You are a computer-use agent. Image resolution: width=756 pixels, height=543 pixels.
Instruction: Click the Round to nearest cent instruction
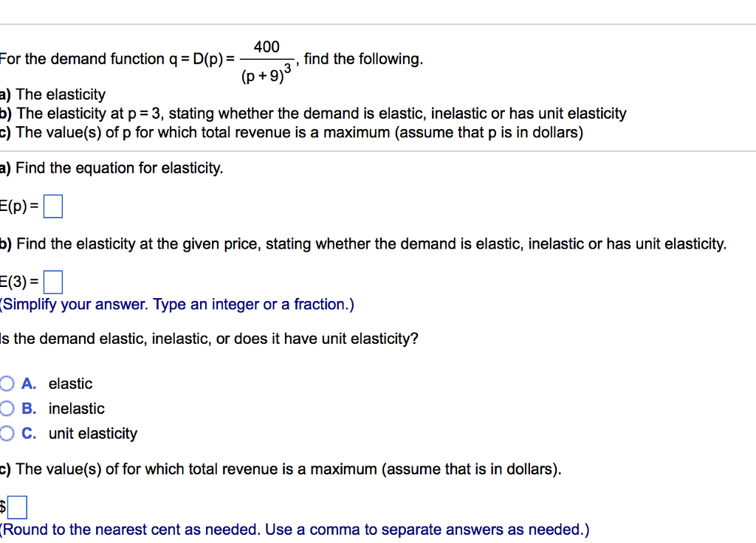point(295,529)
